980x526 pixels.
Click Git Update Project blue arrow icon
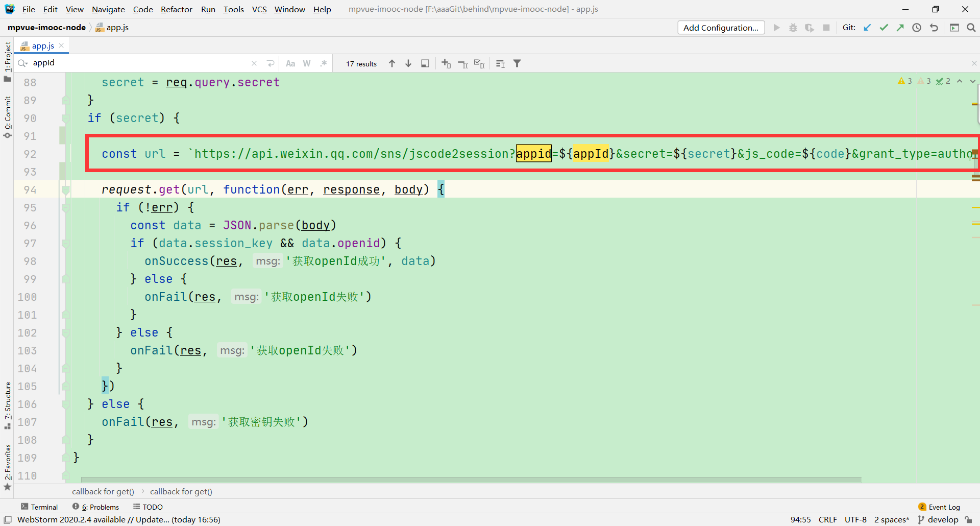867,28
